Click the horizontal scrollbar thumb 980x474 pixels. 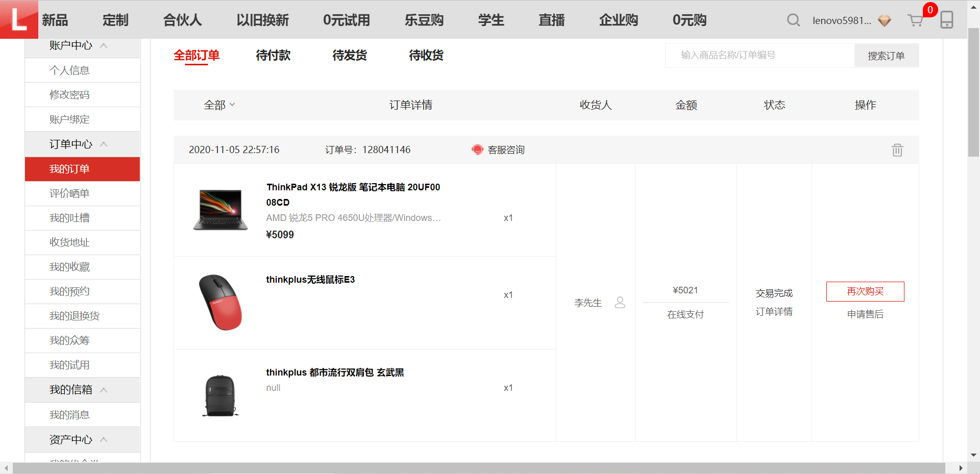click(x=479, y=468)
